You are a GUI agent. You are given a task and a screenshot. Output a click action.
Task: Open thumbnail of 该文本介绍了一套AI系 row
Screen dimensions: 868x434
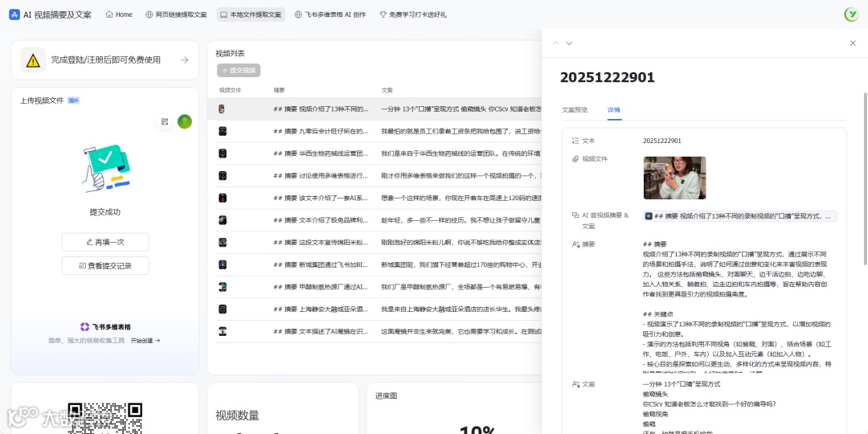coord(222,198)
